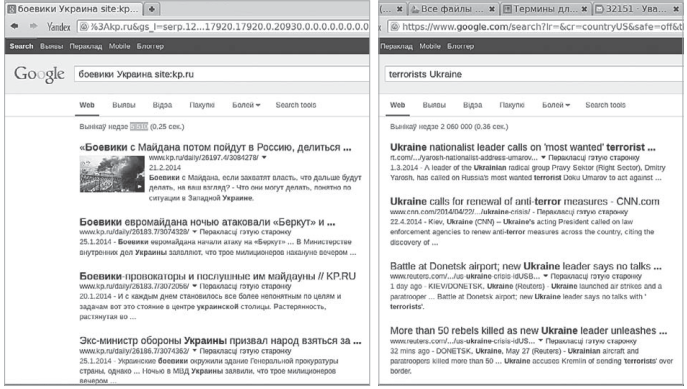Close the first right-window tab
The width and height of the screenshot is (687, 389).
pos(400,9)
